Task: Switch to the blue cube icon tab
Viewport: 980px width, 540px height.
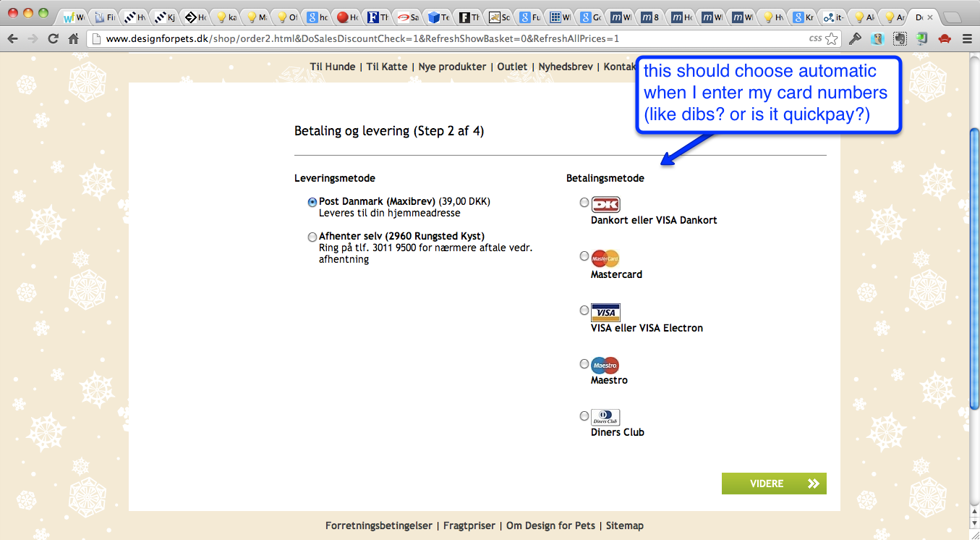Action: [x=438, y=17]
